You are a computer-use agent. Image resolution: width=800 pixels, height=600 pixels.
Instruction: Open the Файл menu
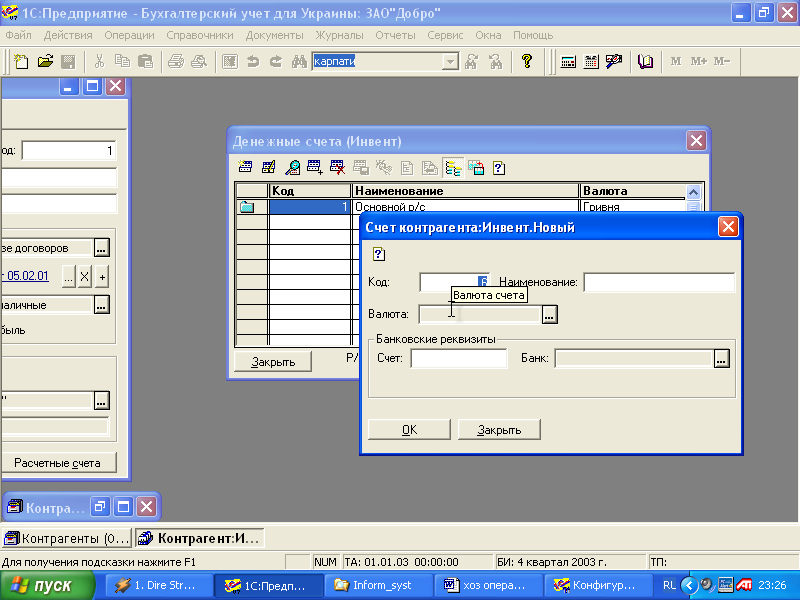pos(18,35)
